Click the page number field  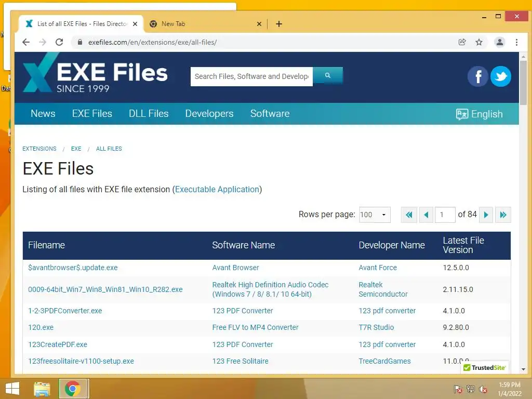point(445,215)
